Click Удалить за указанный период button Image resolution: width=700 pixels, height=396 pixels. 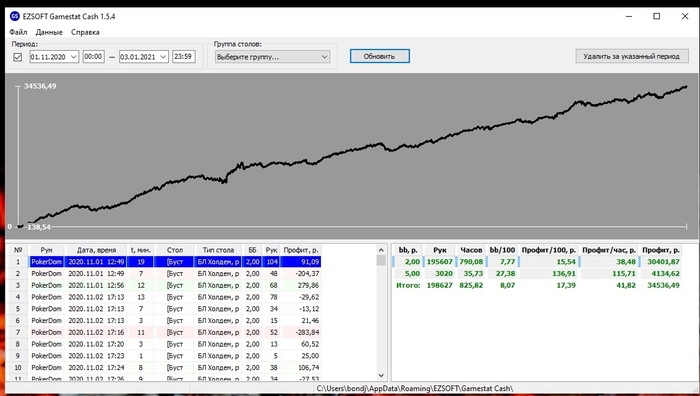tap(631, 56)
